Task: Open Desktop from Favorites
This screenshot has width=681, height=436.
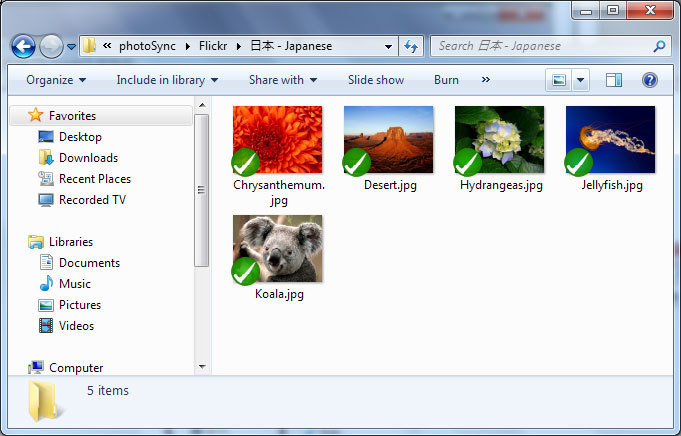Action: pyautogui.click(x=80, y=137)
